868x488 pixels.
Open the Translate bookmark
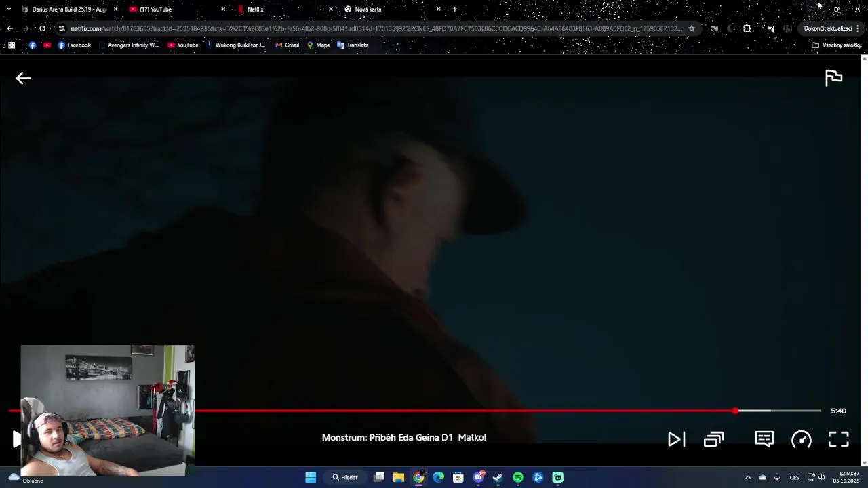coord(353,45)
